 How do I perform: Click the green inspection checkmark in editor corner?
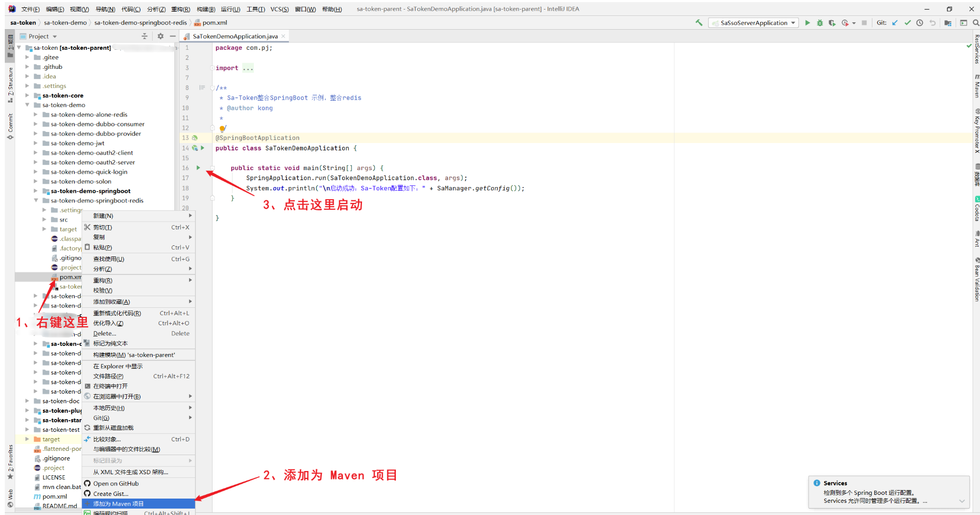pos(969,46)
